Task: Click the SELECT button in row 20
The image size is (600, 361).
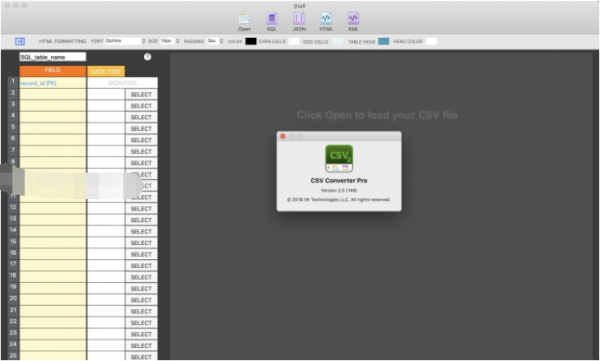Action: [141, 301]
